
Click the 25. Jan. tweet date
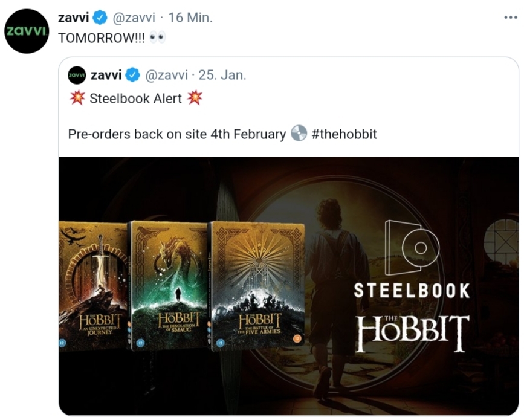pyautogui.click(x=222, y=75)
